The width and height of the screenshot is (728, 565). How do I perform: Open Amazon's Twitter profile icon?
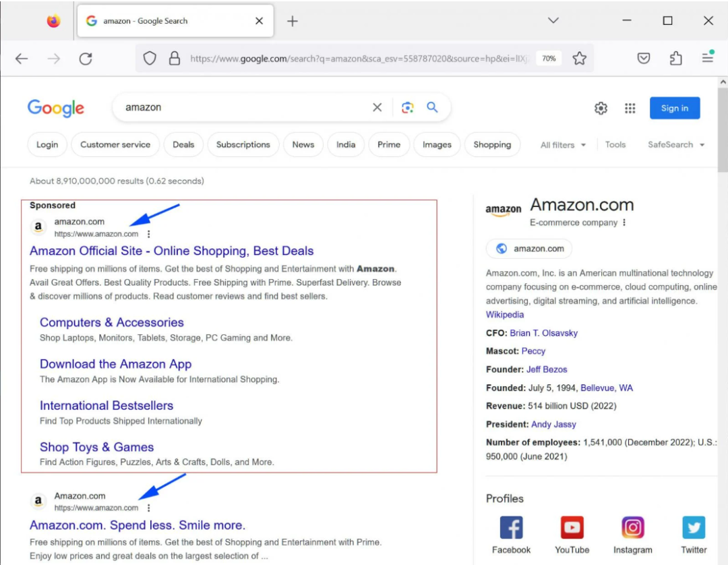coord(694,527)
